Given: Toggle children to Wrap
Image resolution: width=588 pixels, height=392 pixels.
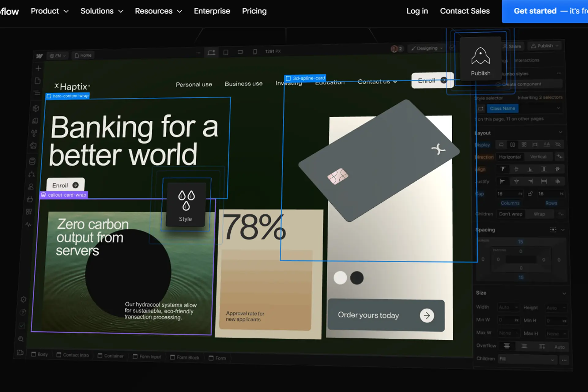Looking at the screenshot, I should point(539,214).
